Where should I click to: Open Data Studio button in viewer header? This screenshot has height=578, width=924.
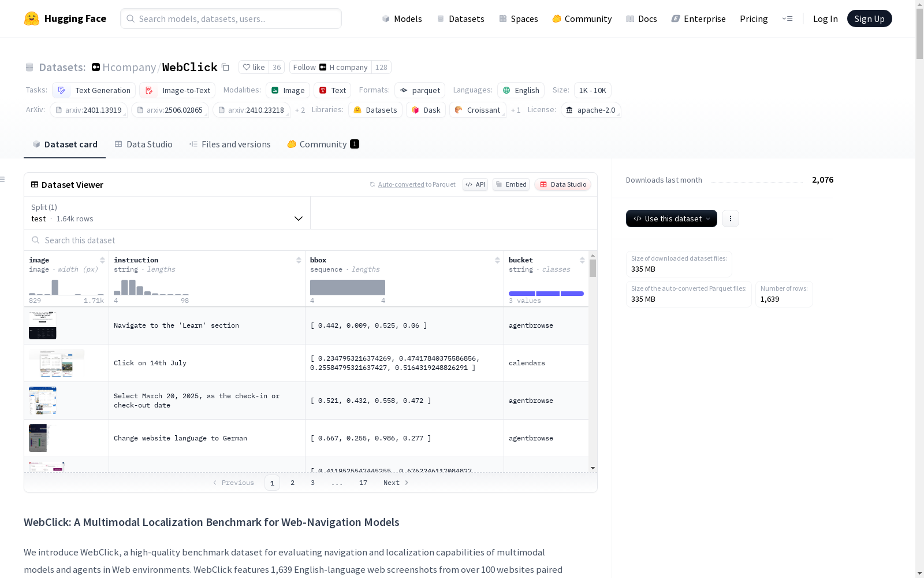click(563, 184)
